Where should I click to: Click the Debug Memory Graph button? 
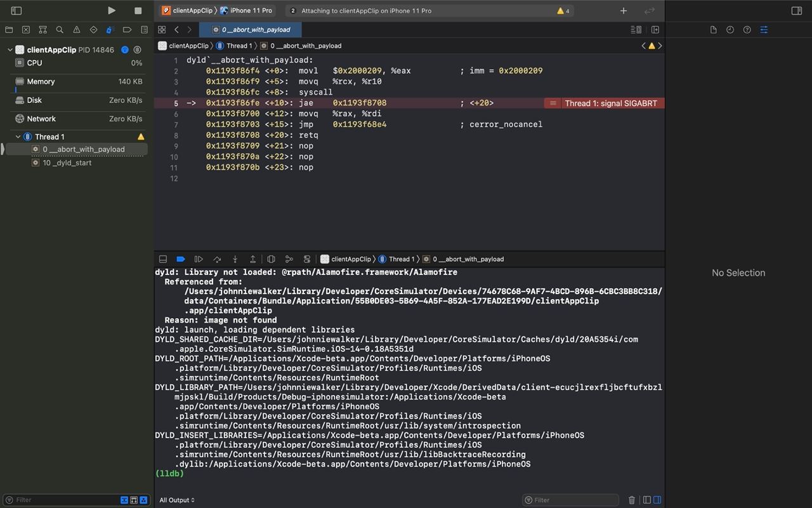coord(289,259)
